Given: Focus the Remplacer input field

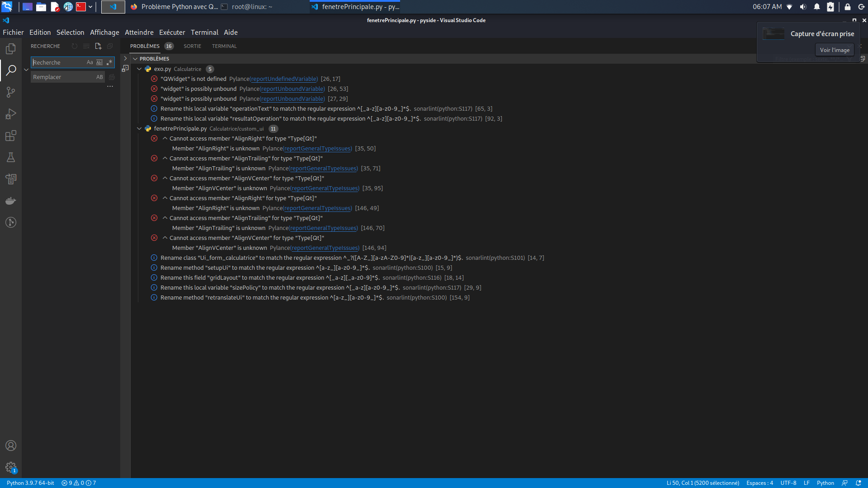Looking at the screenshot, I should [63, 77].
